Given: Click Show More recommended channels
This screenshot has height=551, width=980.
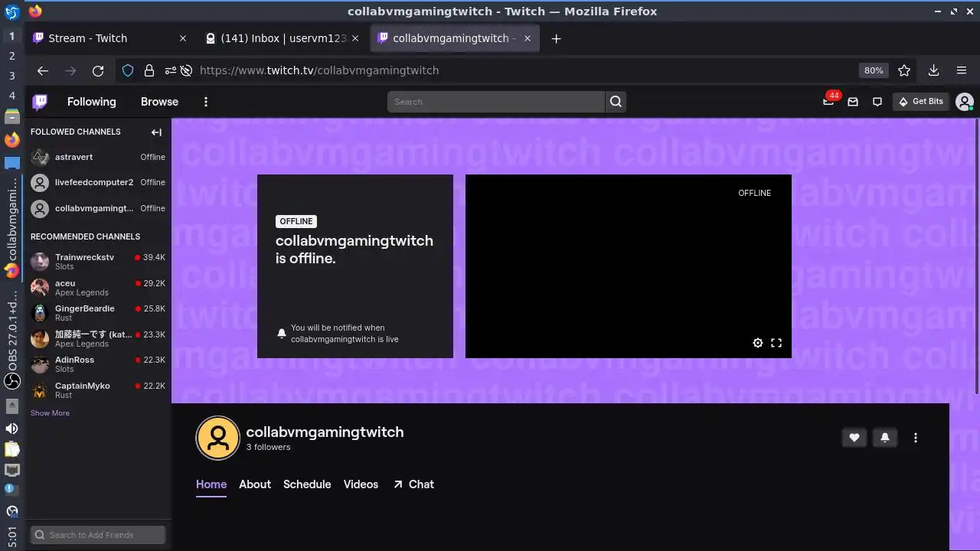Looking at the screenshot, I should 50,413.
